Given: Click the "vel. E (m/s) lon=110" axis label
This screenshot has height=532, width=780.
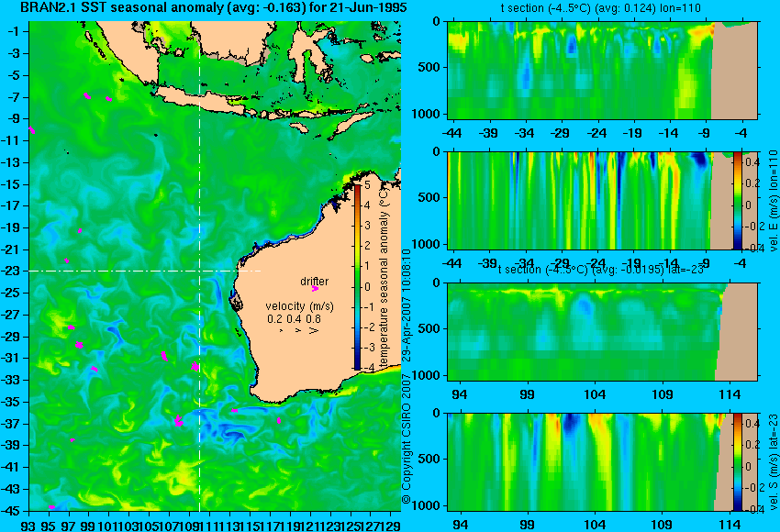Looking at the screenshot, I should 774,200.
